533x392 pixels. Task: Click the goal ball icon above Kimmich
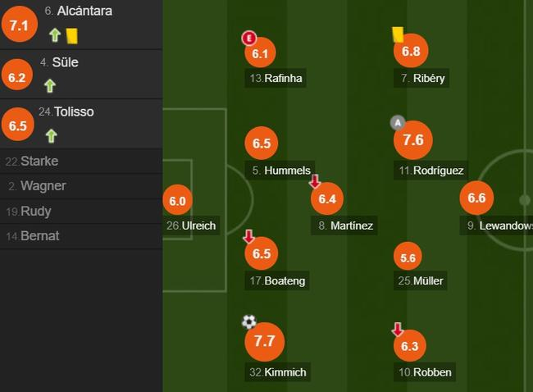coord(249,322)
